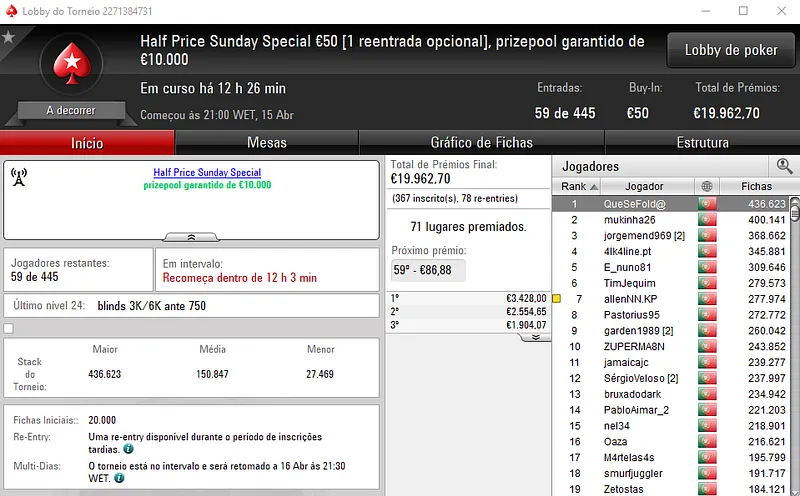The image size is (800, 496).
Task: Click the info icon beside Multi-Dias text
Action: coord(120,478)
